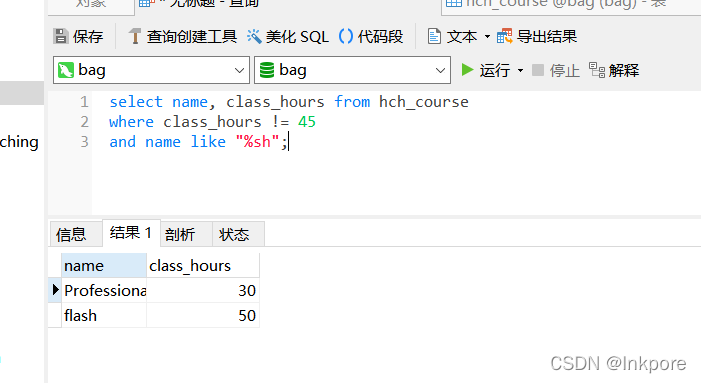The image size is (701, 383).
Task: Click the Save (保存) floppy disk icon
Action: [x=60, y=36]
